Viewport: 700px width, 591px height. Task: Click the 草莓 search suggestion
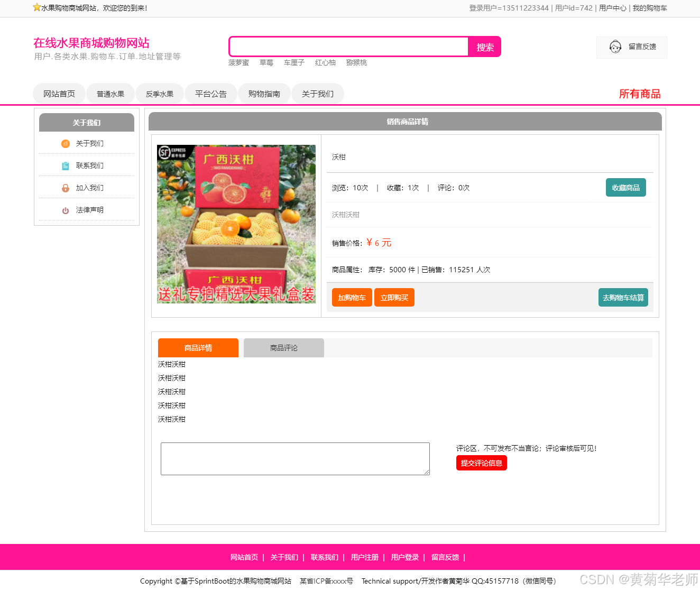click(266, 62)
